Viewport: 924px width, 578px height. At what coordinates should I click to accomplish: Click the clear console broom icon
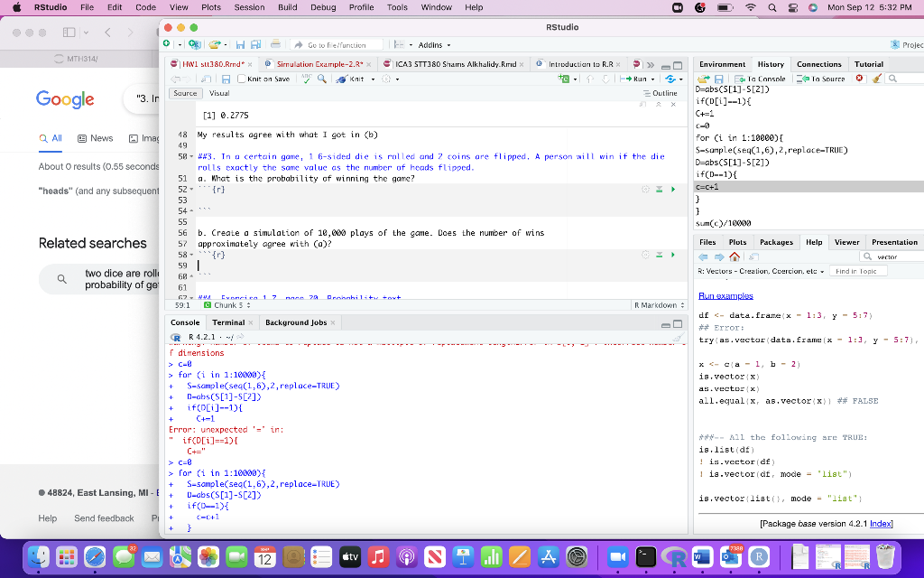(x=679, y=338)
